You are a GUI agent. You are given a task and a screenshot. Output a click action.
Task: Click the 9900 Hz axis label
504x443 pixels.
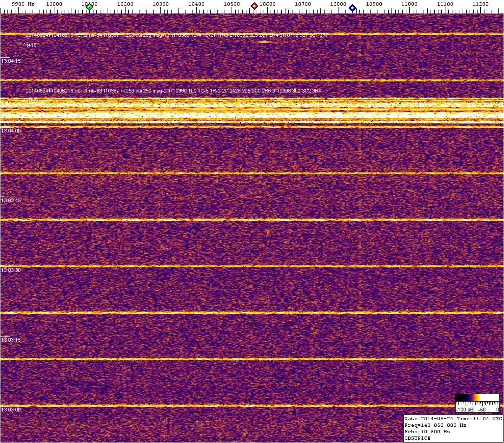pos(22,4)
